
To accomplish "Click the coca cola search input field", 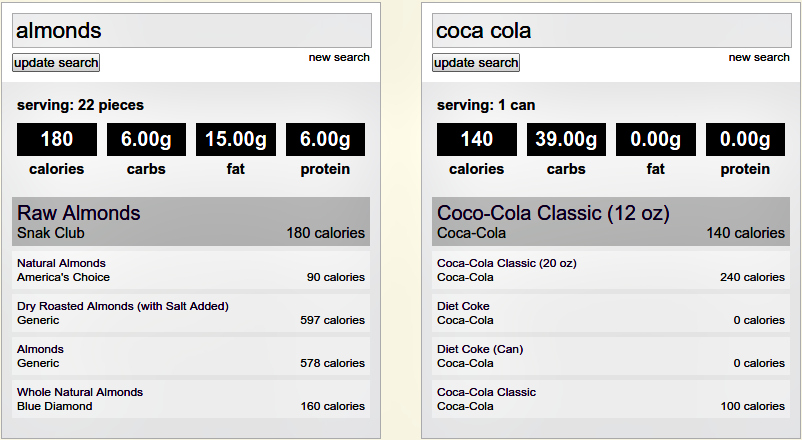I will (612, 31).
